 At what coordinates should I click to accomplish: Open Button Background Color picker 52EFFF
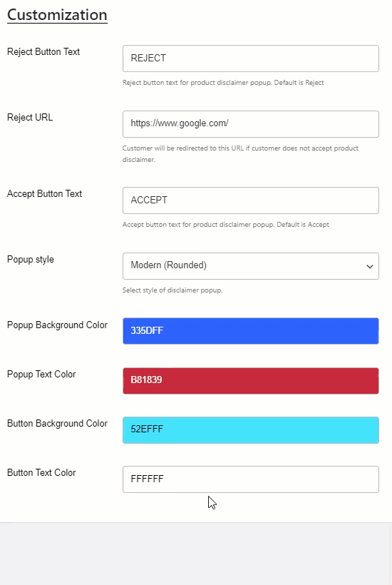tap(251, 429)
